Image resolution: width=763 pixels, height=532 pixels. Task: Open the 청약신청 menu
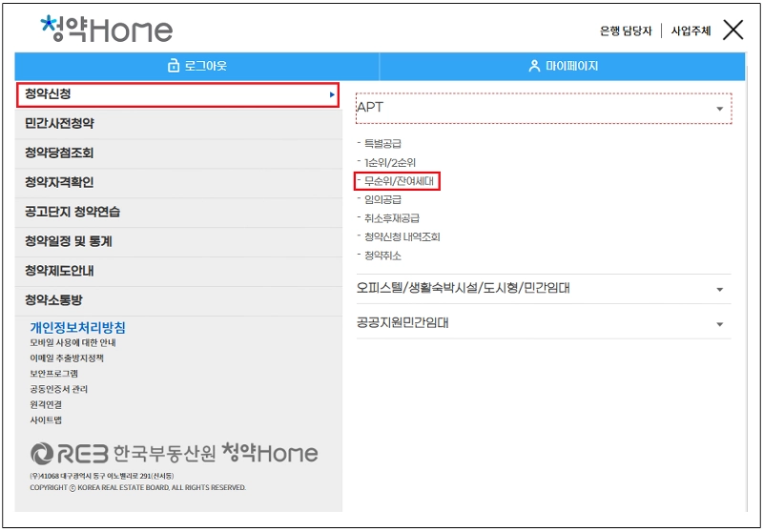tap(177, 94)
